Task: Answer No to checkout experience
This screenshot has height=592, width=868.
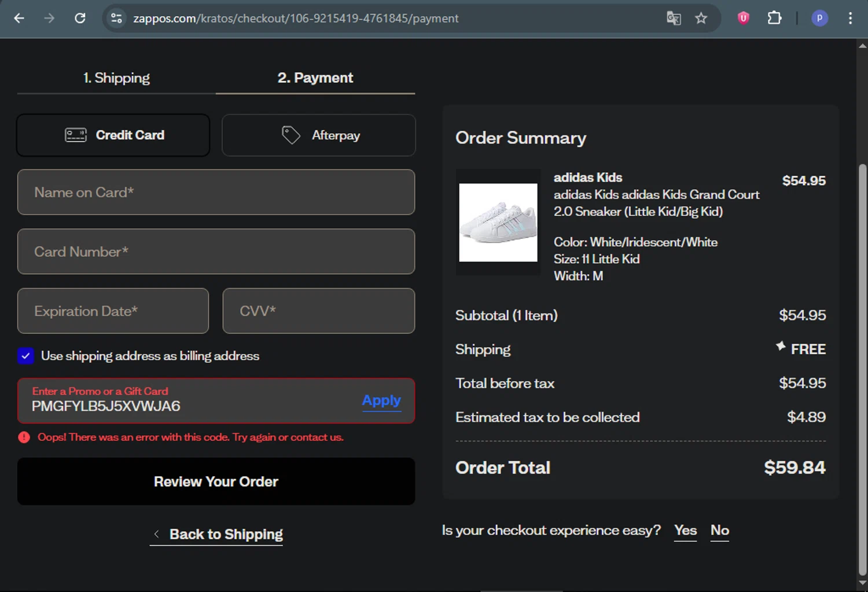Action: point(719,530)
